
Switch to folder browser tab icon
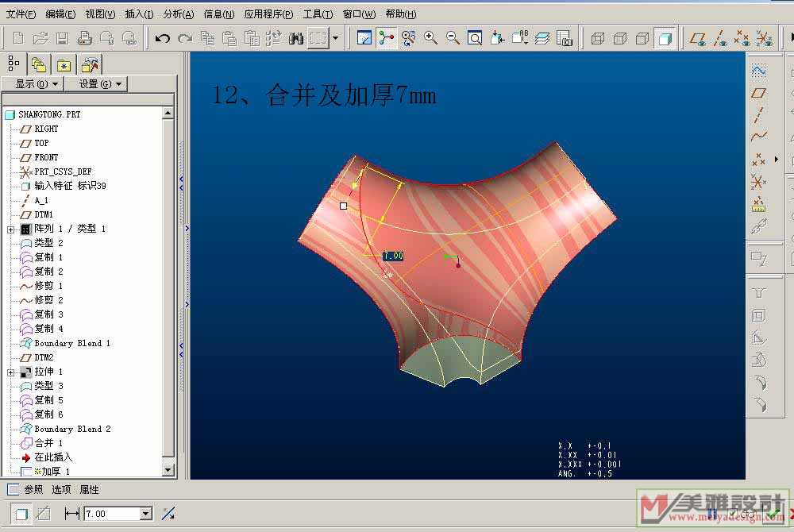click(x=38, y=65)
